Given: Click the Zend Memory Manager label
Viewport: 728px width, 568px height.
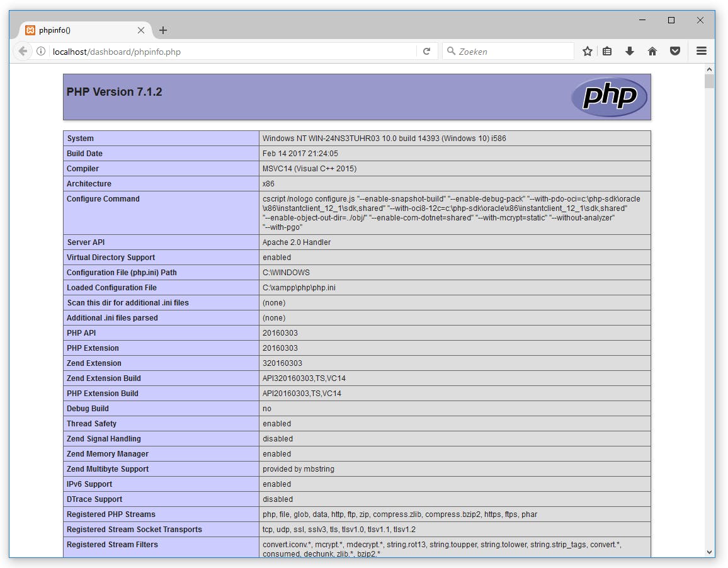Looking at the screenshot, I should (x=108, y=454).
